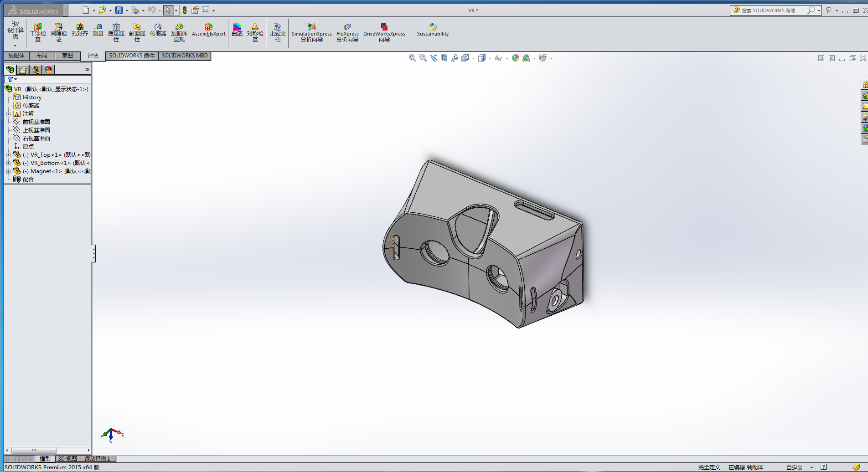Open the Sustainability tool
Viewport: 868px width, 472px height.
pos(433,30)
